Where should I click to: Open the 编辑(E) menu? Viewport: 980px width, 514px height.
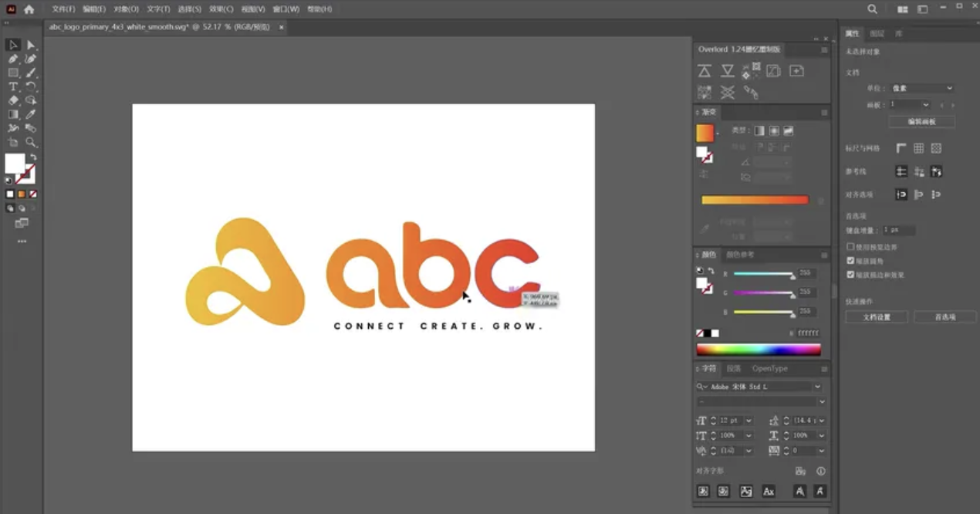click(x=94, y=9)
